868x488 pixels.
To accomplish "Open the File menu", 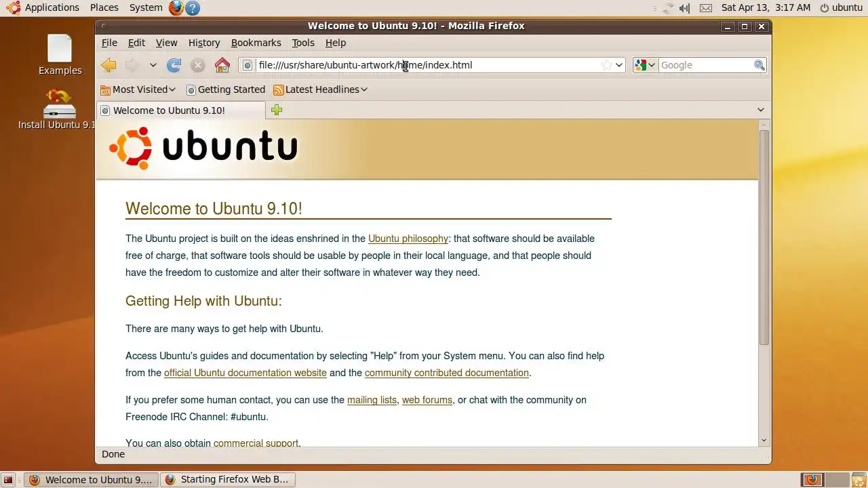I will coord(109,43).
